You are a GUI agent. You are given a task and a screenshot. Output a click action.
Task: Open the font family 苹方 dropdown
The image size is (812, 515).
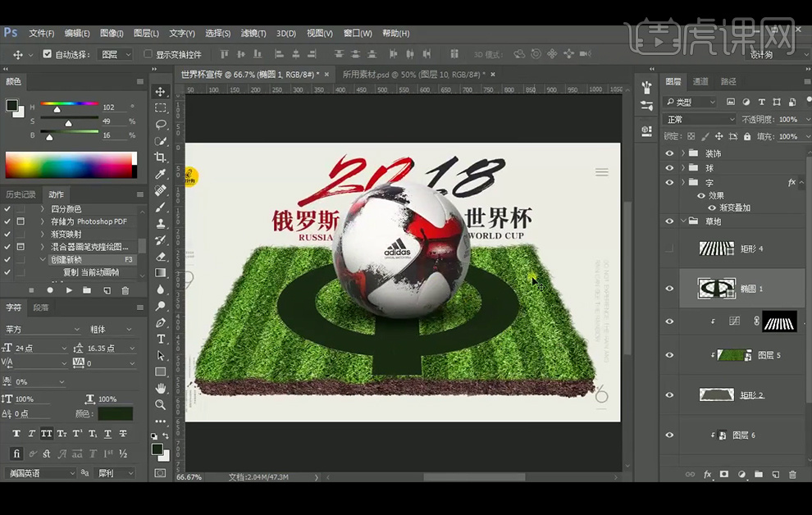(x=43, y=329)
